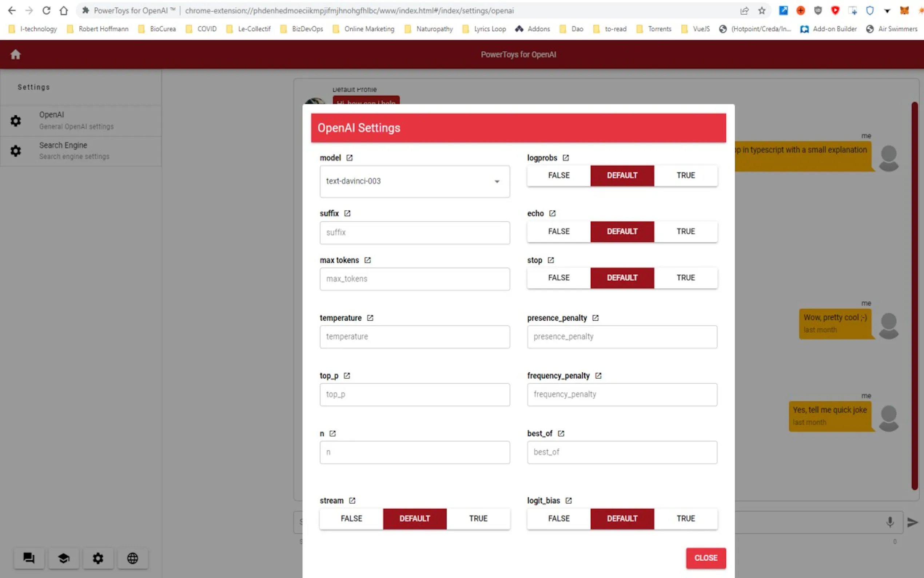924x578 pixels.
Task: Set stream to TRUE
Action: pyautogui.click(x=478, y=519)
